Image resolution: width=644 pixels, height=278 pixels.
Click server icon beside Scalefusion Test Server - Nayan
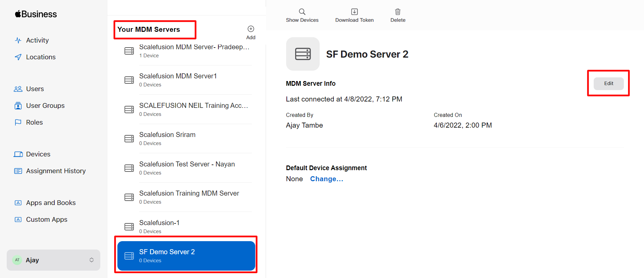[129, 168]
